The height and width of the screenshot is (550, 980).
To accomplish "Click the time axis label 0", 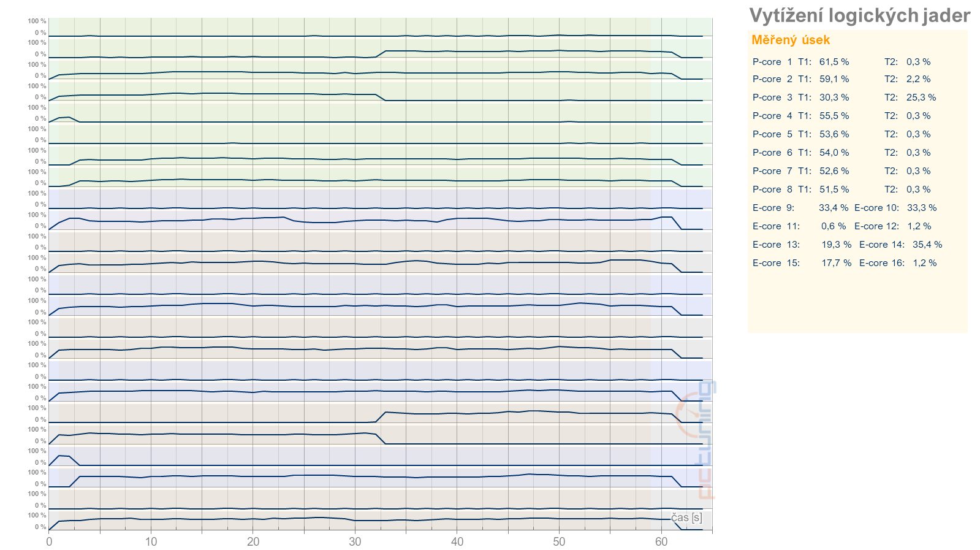I will (49, 541).
